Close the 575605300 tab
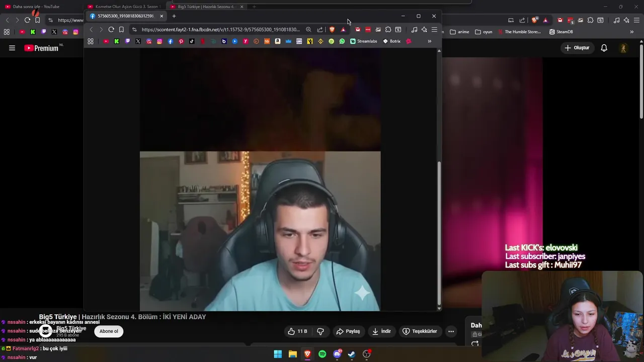 click(x=162, y=16)
